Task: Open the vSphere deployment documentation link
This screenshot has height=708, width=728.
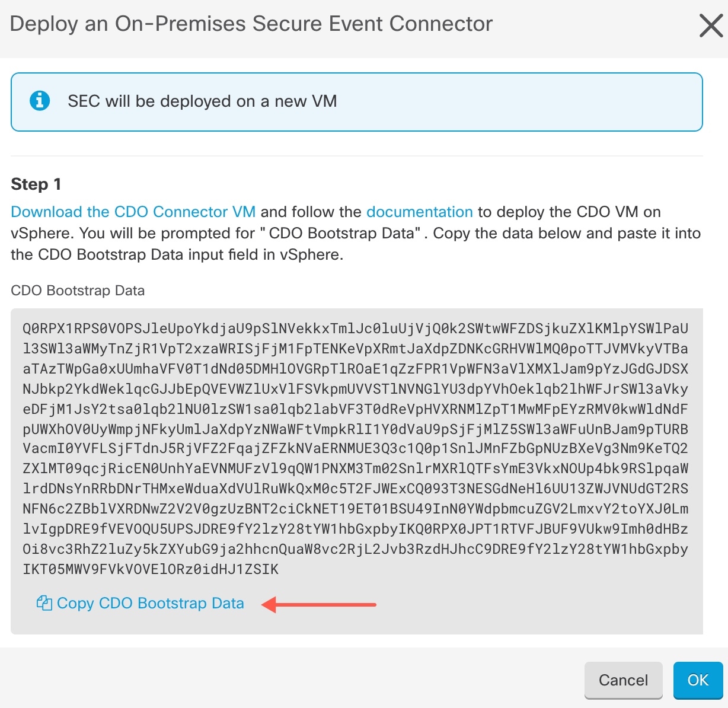Action: pyautogui.click(x=419, y=212)
